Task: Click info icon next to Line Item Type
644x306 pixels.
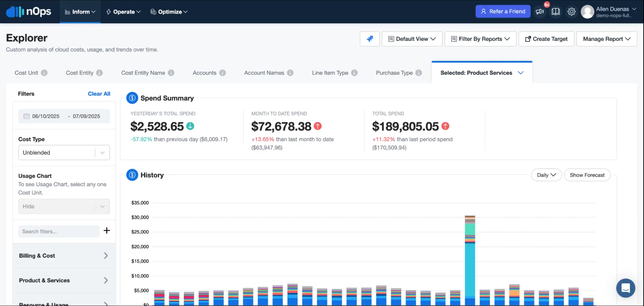Action: point(354,73)
